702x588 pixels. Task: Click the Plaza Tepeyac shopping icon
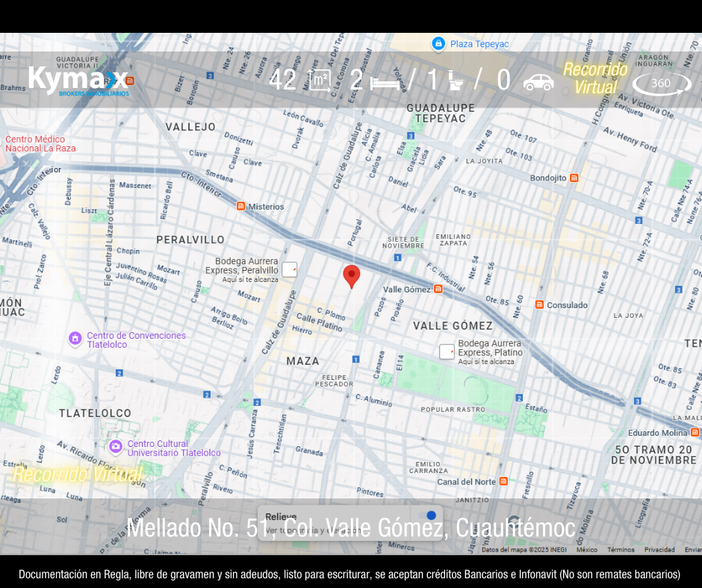pos(438,43)
